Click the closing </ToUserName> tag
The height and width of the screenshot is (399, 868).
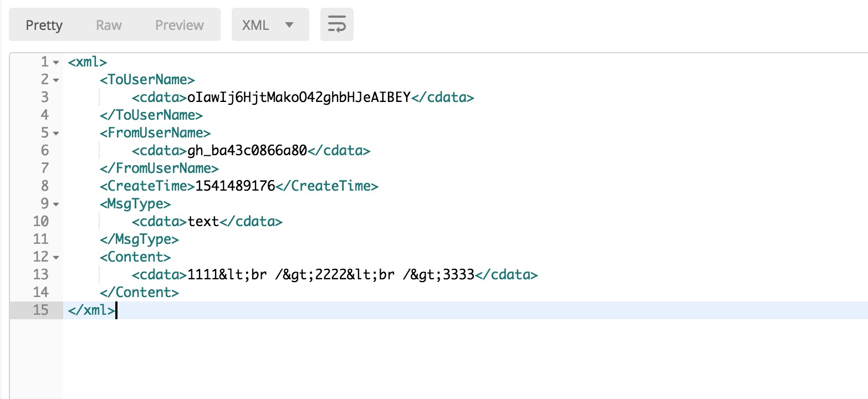151,115
